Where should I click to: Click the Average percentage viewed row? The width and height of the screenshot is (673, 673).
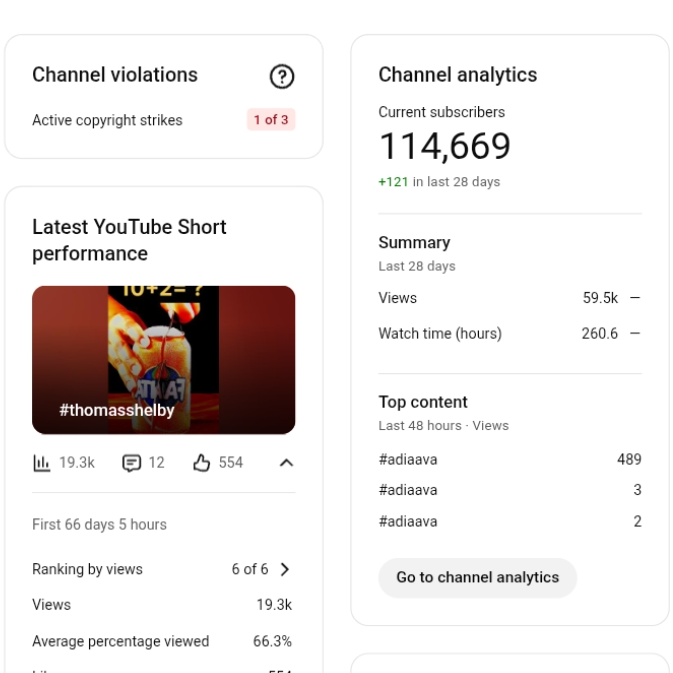tap(163, 641)
